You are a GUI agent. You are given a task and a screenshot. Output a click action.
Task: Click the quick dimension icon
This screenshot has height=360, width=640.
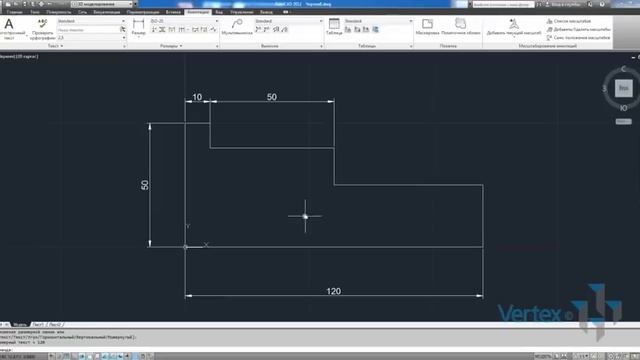tap(172, 29)
